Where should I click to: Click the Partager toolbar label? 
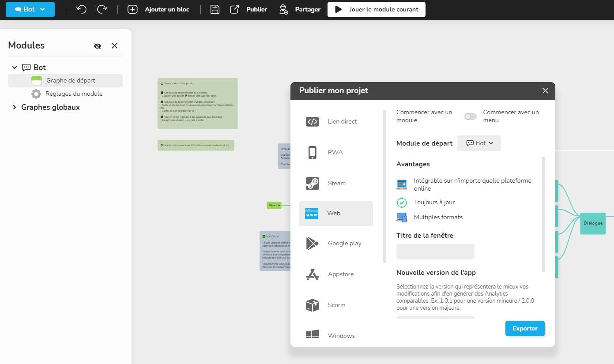pyautogui.click(x=308, y=9)
